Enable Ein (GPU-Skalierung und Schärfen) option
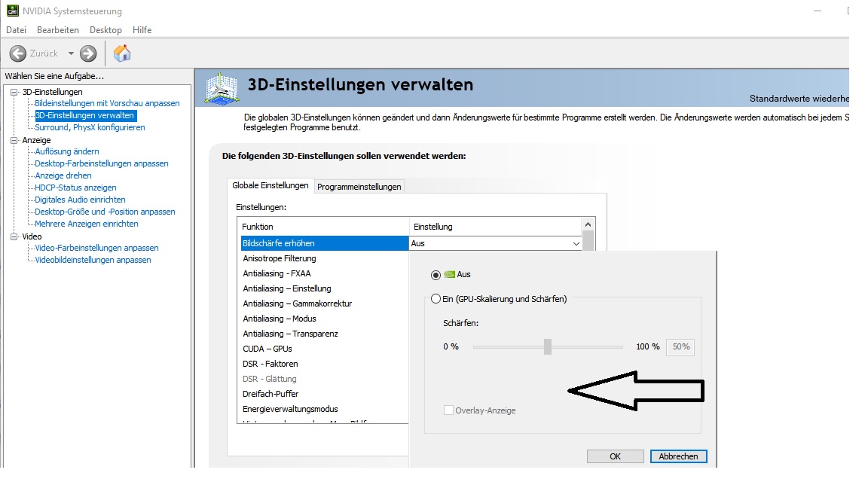 pyautogui.click(x=436, y=299)
